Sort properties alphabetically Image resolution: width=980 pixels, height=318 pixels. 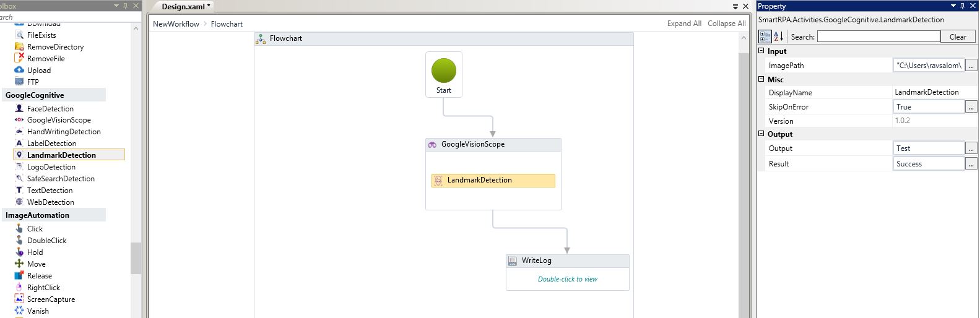[x=779, y=37]
